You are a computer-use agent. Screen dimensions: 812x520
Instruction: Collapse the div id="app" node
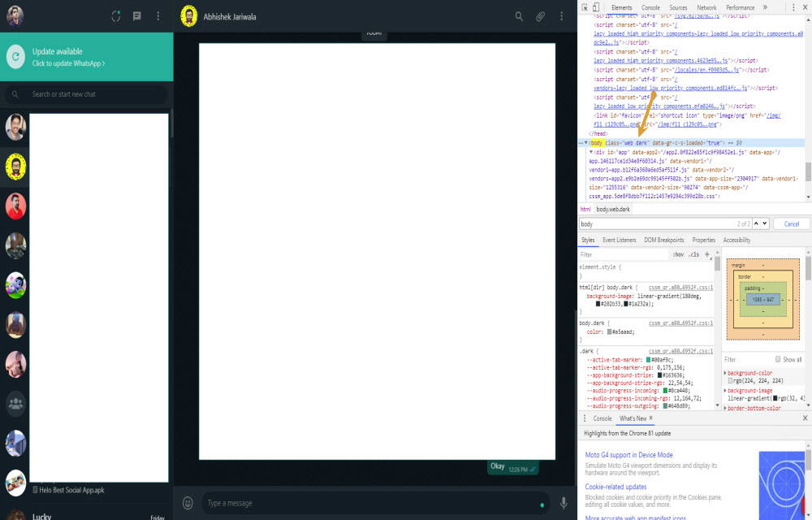click(591, 152)
